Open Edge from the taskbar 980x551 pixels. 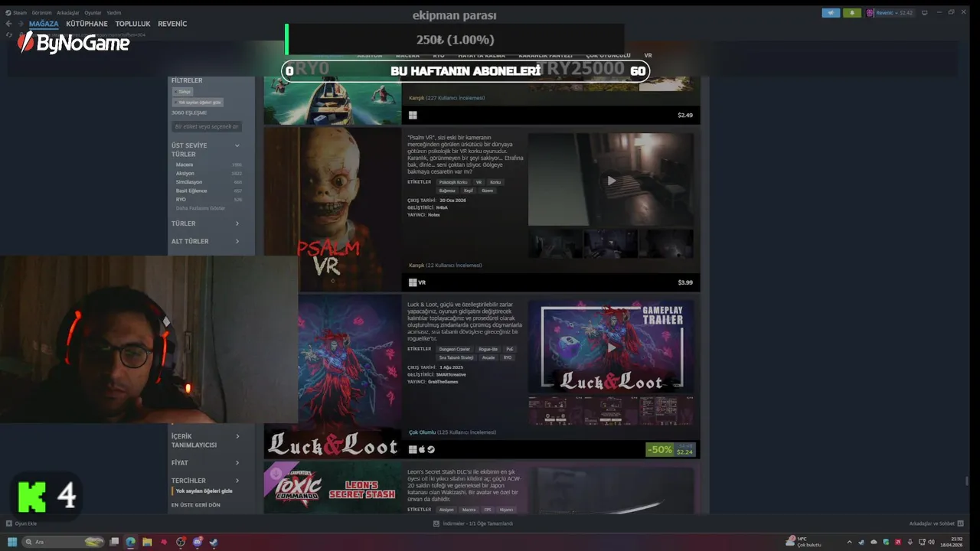(x=131, y=542)
